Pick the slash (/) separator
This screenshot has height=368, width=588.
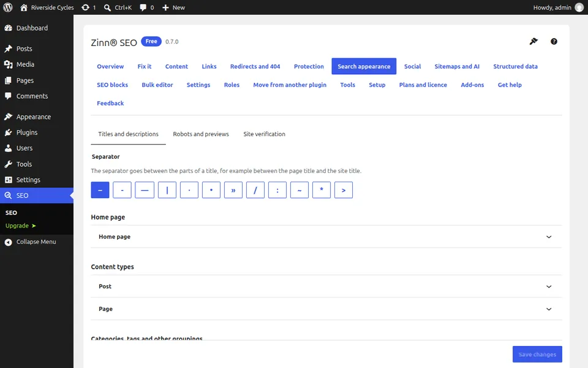coord(255,190)
